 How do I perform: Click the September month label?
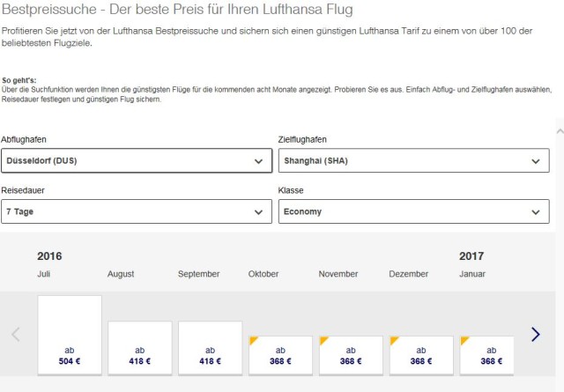coord(198,274)
